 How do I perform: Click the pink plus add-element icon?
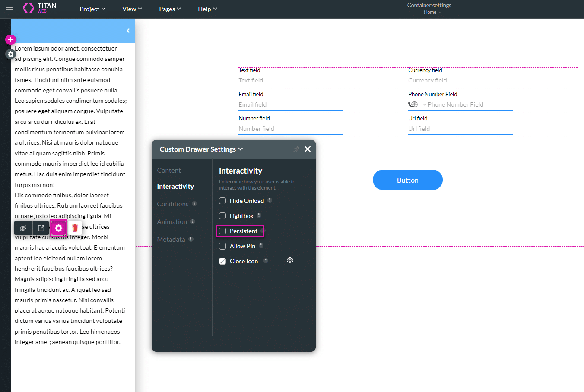click(x=11, y=40)
